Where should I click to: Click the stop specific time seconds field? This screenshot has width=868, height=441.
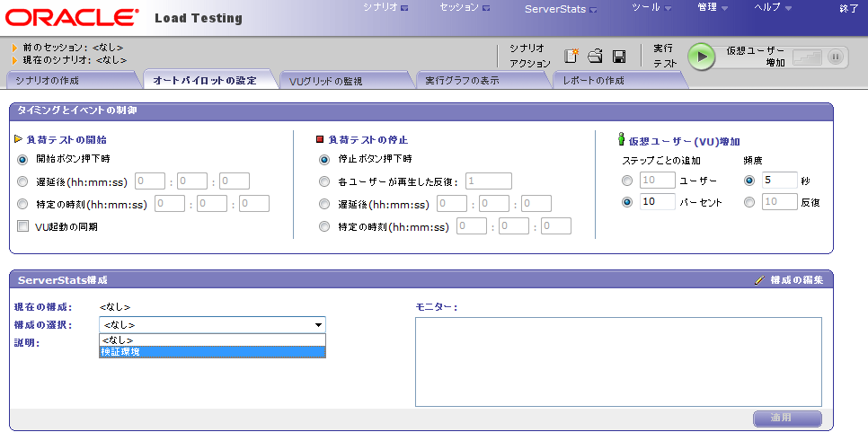(556, 225)
